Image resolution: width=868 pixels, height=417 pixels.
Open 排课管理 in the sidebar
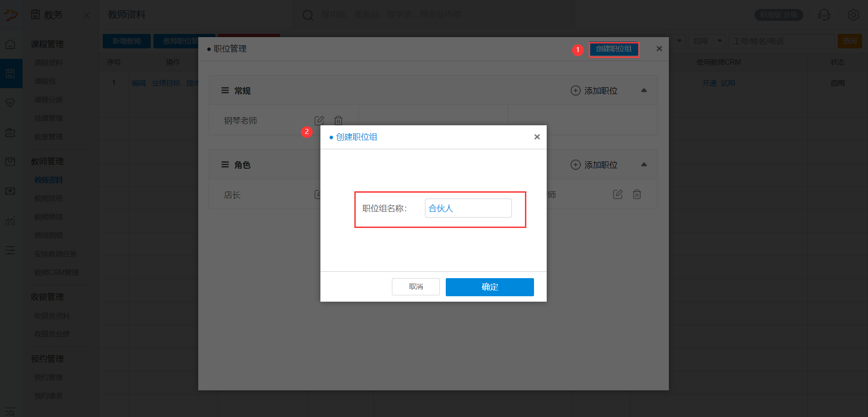tap(48, 118)
